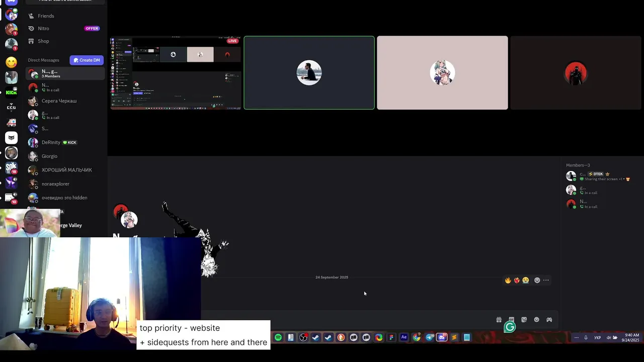The image size is (644, 362).
Task: Open the server with 18 notifications
Action: pyautogui.click(x=11, y=167)
